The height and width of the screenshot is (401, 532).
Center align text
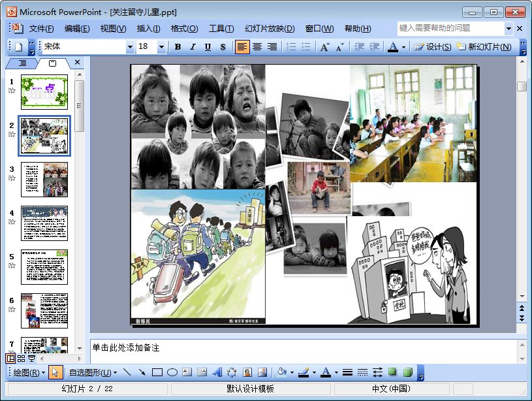(x=257, y=47)
